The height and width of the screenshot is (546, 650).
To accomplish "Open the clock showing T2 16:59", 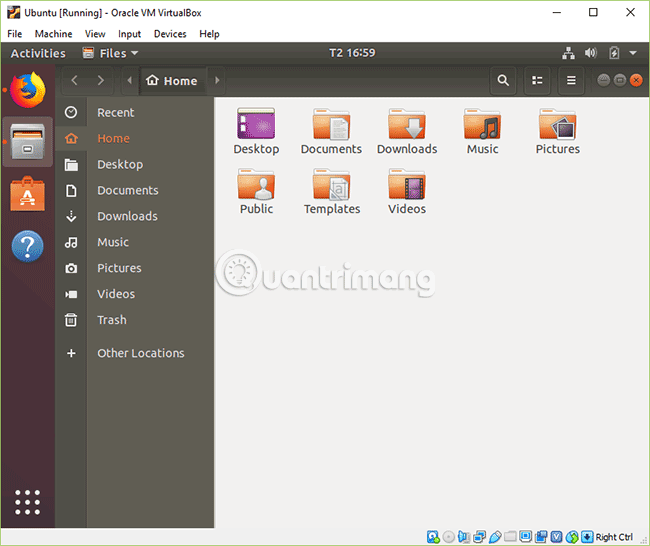I will [352, 53].
